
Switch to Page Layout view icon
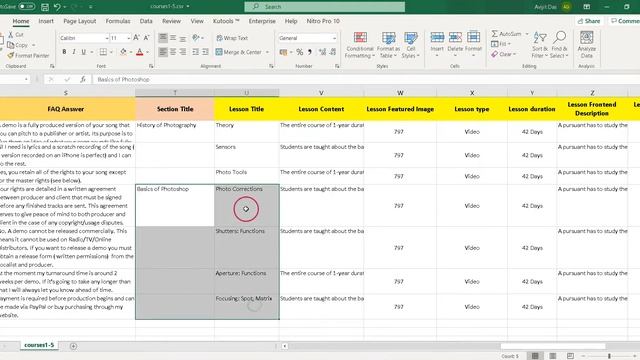pos(553,356)
